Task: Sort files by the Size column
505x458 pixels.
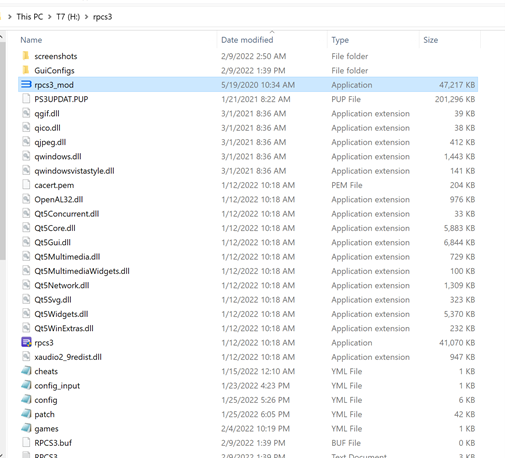Action: point(430,40)
